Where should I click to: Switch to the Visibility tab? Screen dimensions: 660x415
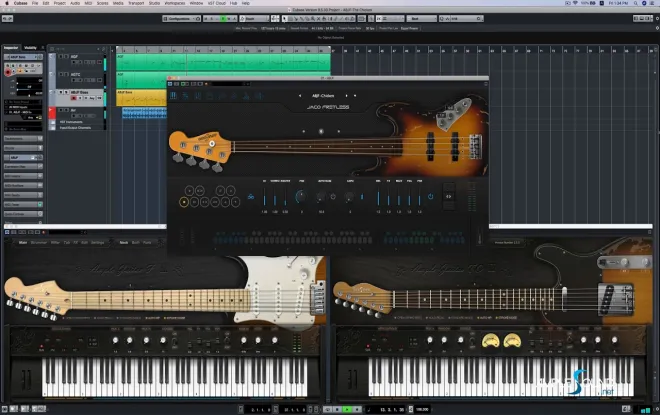click(x=30, y=48)
